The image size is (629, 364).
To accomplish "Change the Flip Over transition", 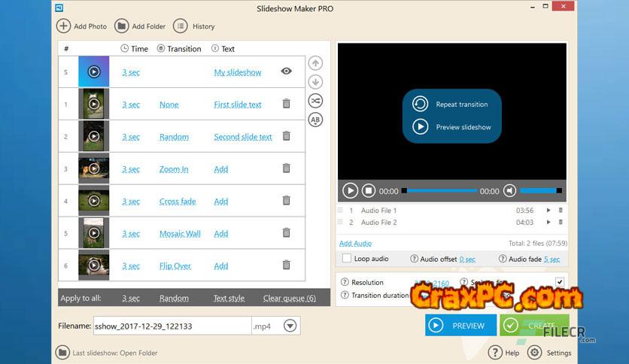I will 175,265.
